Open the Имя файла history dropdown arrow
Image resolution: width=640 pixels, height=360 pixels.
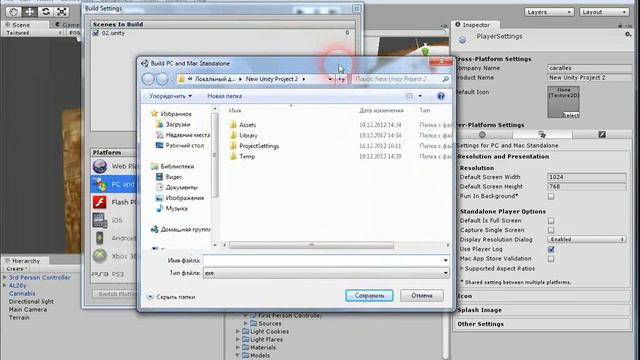pos(445,260)
